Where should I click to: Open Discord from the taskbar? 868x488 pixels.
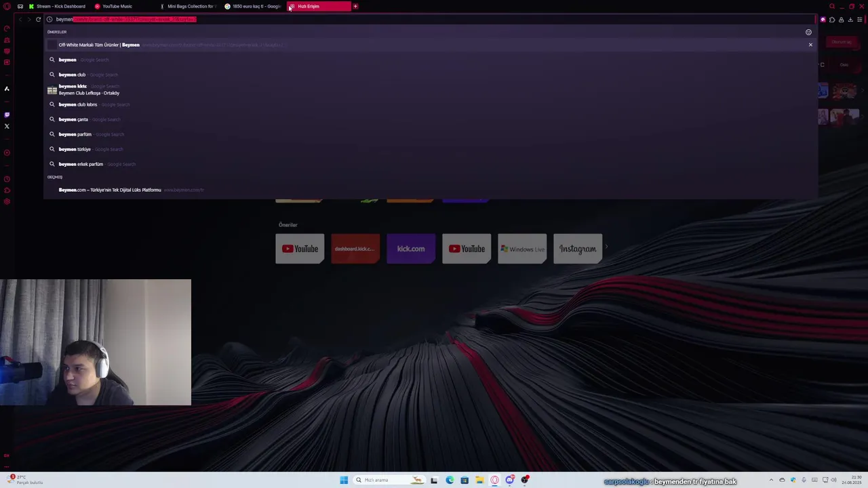coord(509,481)
